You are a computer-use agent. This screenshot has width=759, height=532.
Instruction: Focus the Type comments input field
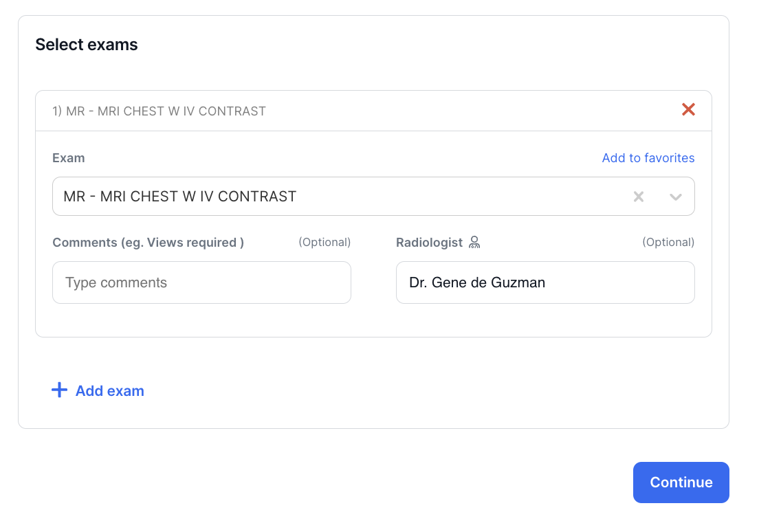(201, 282)
